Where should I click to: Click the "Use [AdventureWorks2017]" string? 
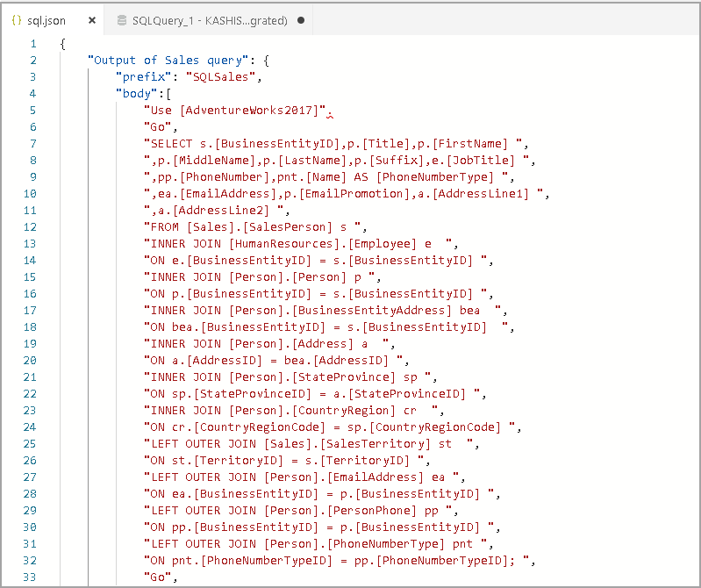pos(235,110)
